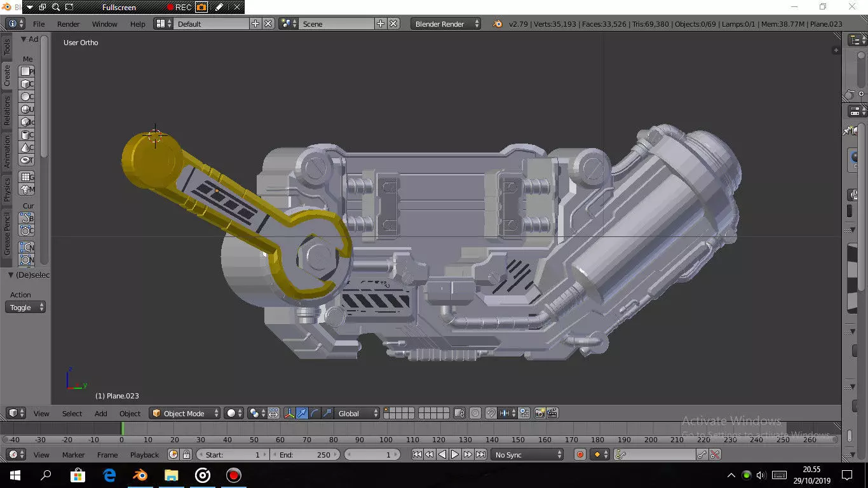Click the play animation button
Image resolution: width=868 pixels, height=488 pixels.
tap(455, 454)
